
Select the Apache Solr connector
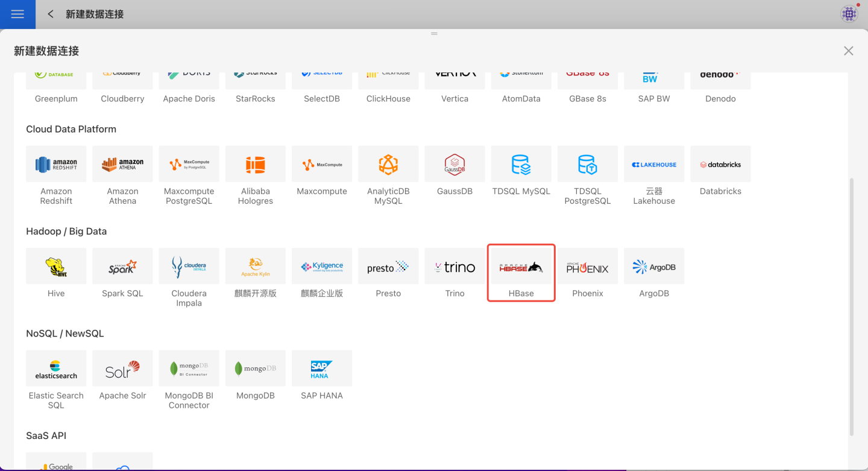pos(122,368)
